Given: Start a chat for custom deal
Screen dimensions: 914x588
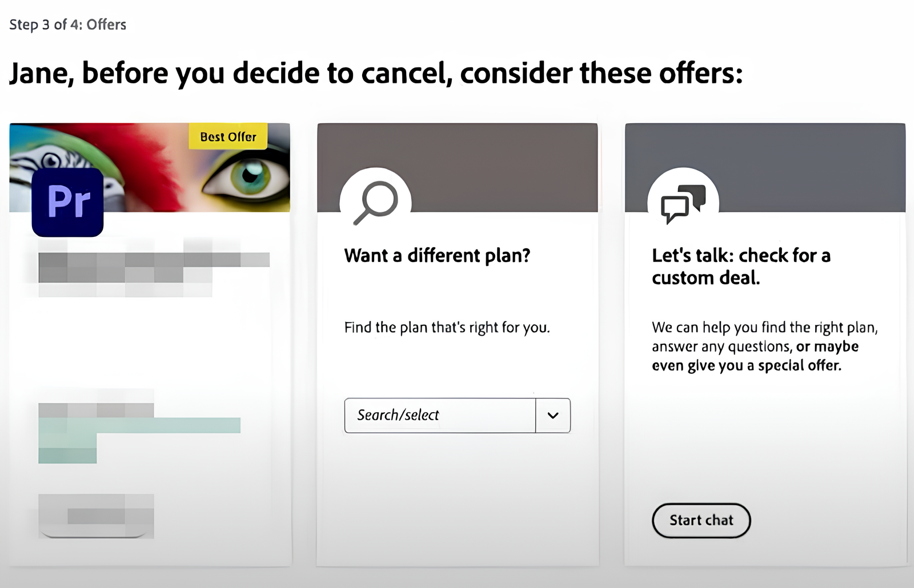Looking at the screenshot, I should (701, 520).
